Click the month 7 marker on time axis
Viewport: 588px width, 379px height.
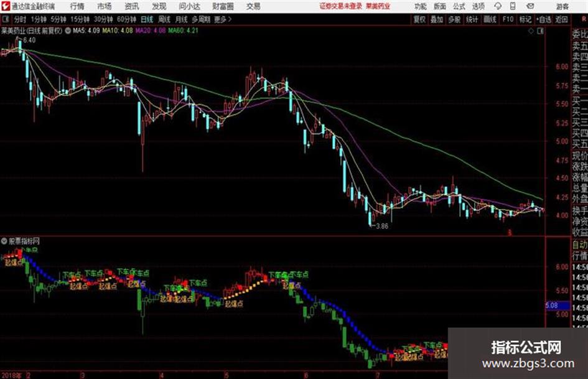pos(378,375)
